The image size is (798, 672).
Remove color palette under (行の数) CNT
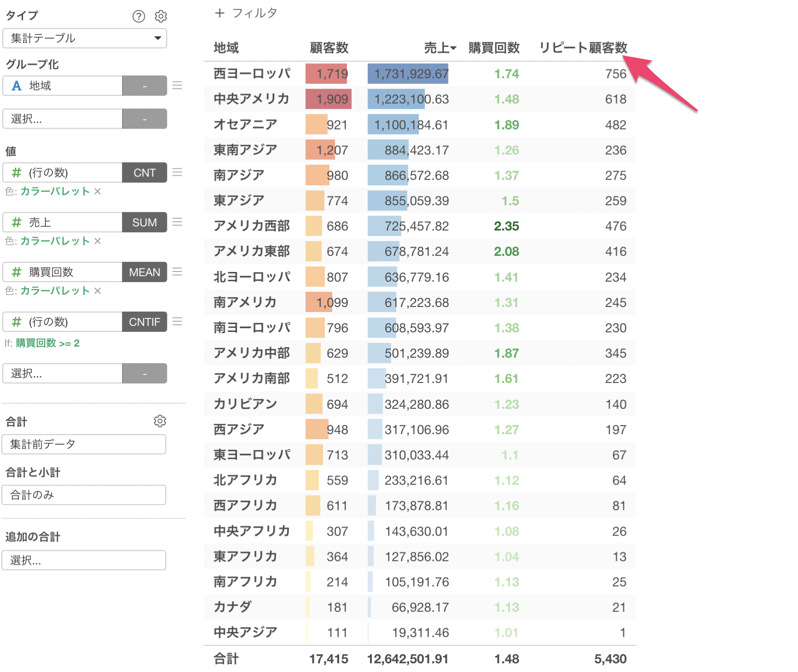pyautogui.click(x=98, y=191)
